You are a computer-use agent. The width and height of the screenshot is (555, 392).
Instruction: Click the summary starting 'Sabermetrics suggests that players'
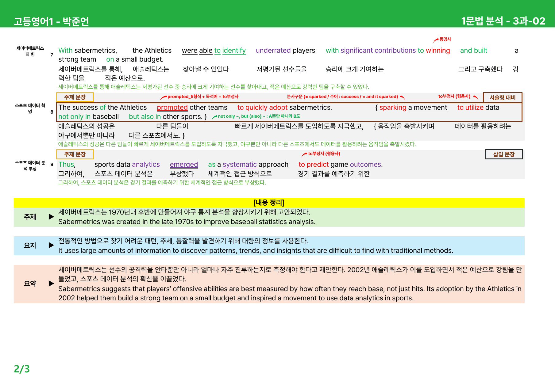290,293
